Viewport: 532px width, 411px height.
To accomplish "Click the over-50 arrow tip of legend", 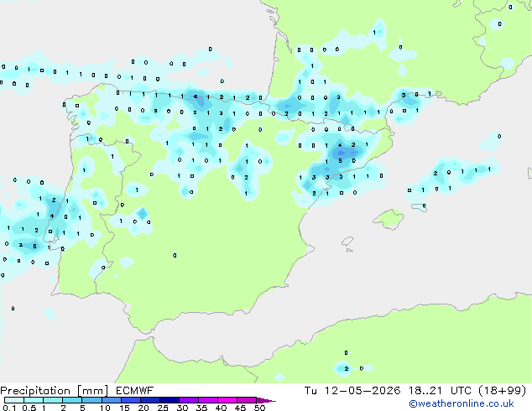I will tap(266, 400).
